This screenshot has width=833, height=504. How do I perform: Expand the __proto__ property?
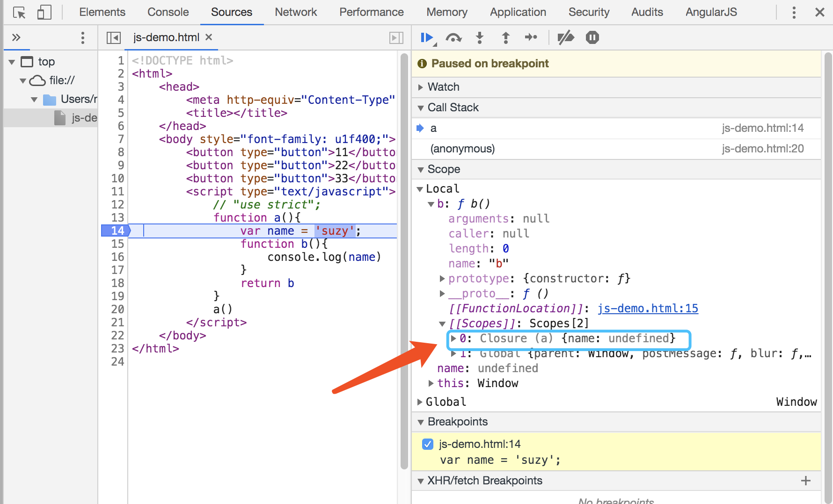[x=442, y=294]
